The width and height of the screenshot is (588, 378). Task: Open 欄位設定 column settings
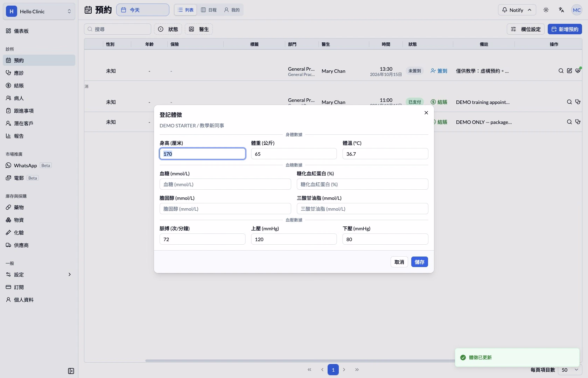(x=525, y=29)
